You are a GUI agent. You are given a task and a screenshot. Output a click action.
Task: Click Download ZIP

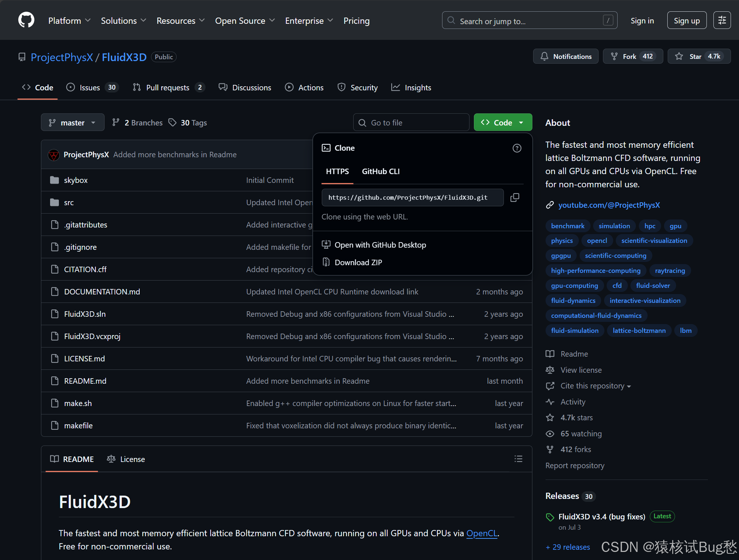[x=358, y=262]
